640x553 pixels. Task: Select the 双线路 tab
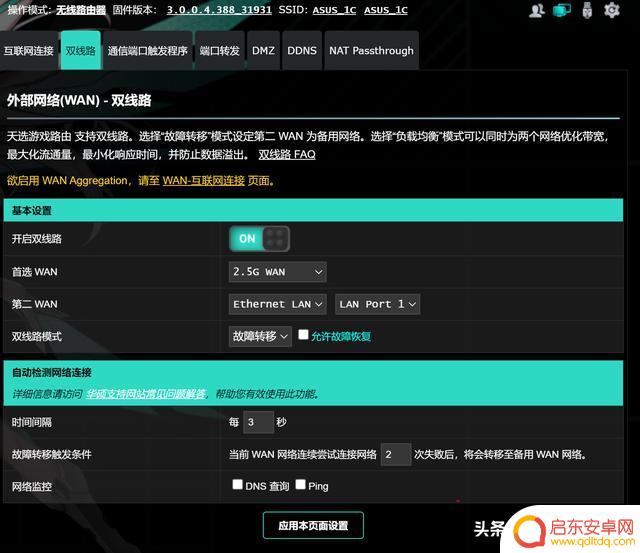80,51
